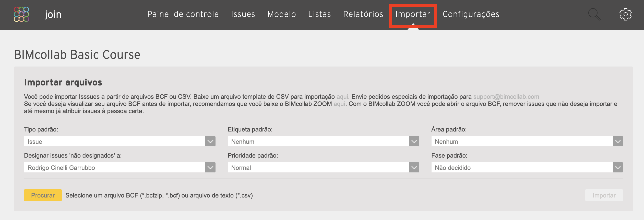This screenshot has width=644, height=220.
Task: Expand the Designar issues dropdown arrow
Action: [x=210, y=167]
